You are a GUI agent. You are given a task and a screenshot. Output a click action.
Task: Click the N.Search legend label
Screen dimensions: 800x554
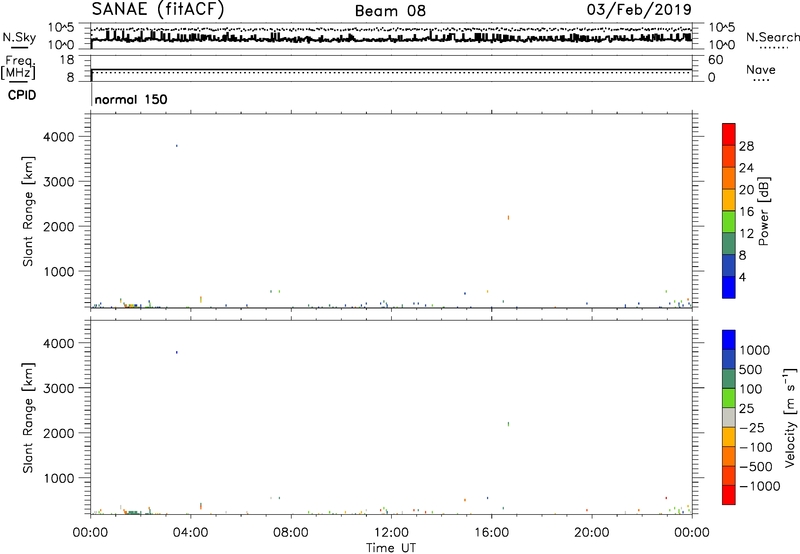772,37
